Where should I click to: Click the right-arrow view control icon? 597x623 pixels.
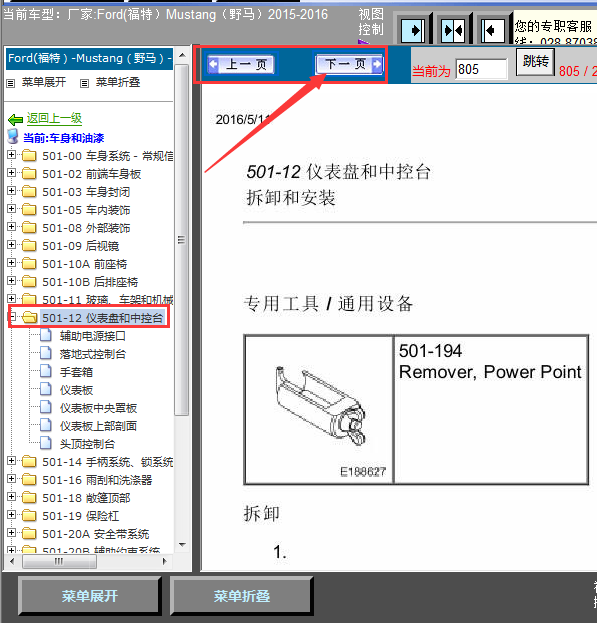[413, 30]
